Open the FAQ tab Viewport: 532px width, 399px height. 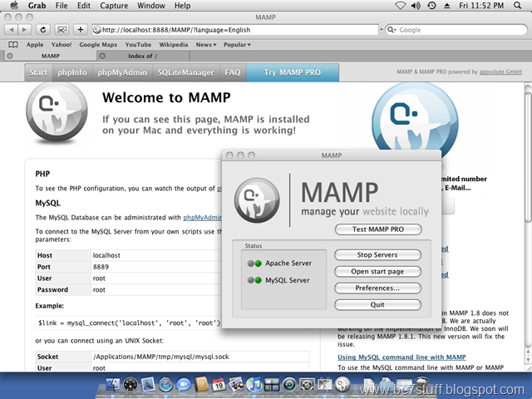pos(233,72)
